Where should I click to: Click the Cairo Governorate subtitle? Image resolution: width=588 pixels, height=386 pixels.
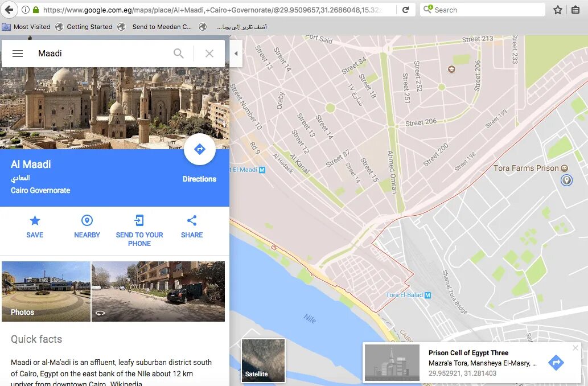click(40, 191)
